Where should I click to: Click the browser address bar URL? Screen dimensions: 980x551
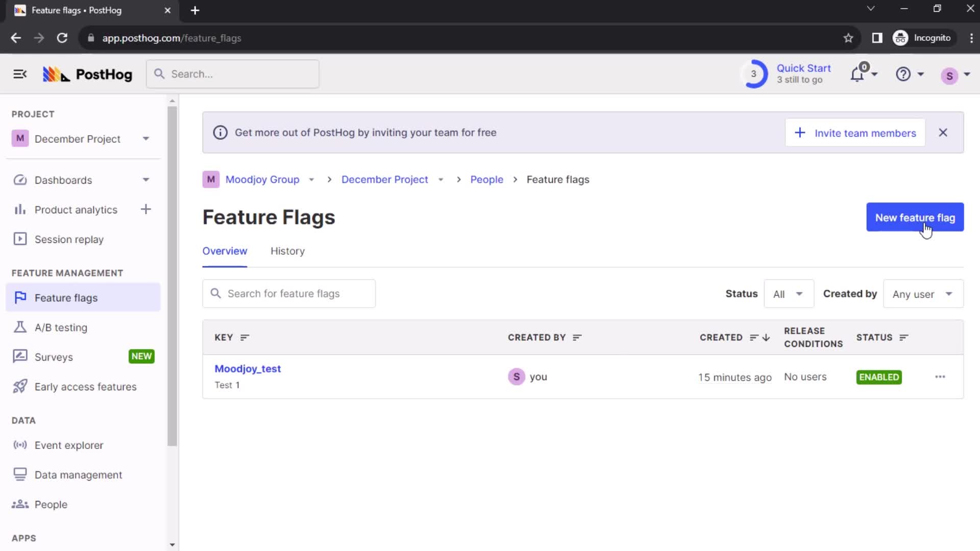pos(171,38)
